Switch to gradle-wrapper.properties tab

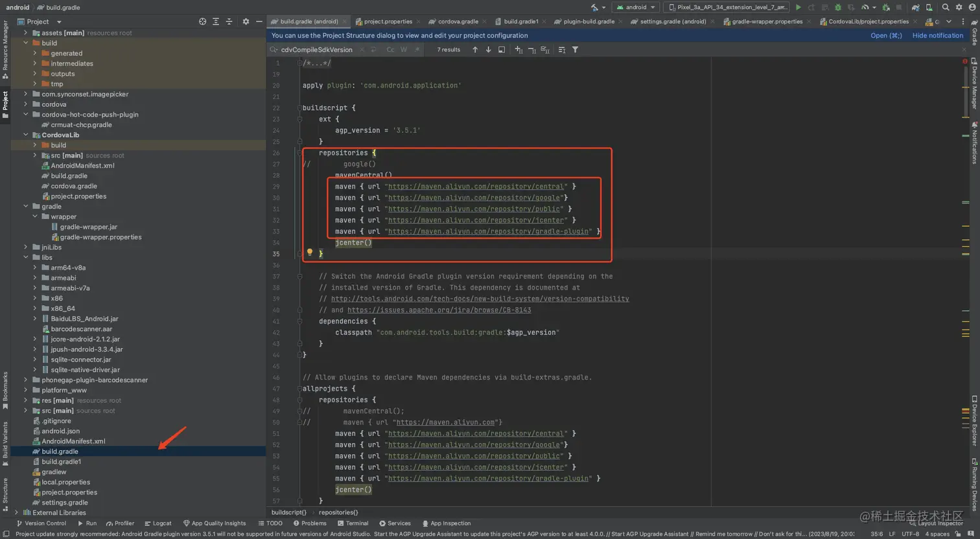pyautogui.click(x=767, y=21)
